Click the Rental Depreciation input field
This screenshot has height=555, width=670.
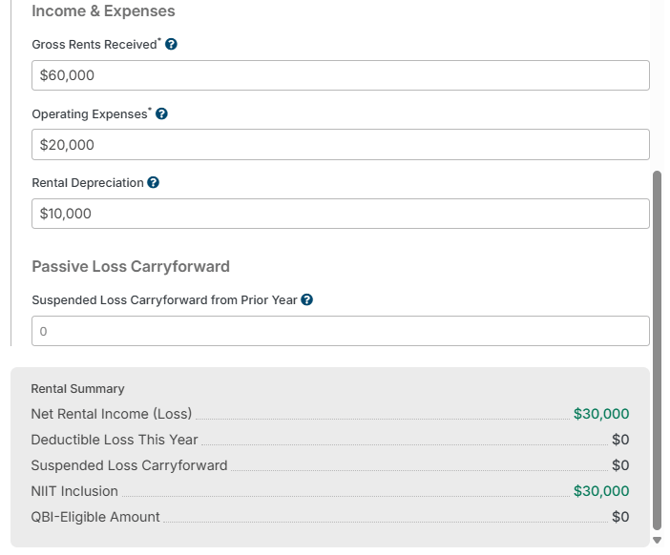click(341, 213)
